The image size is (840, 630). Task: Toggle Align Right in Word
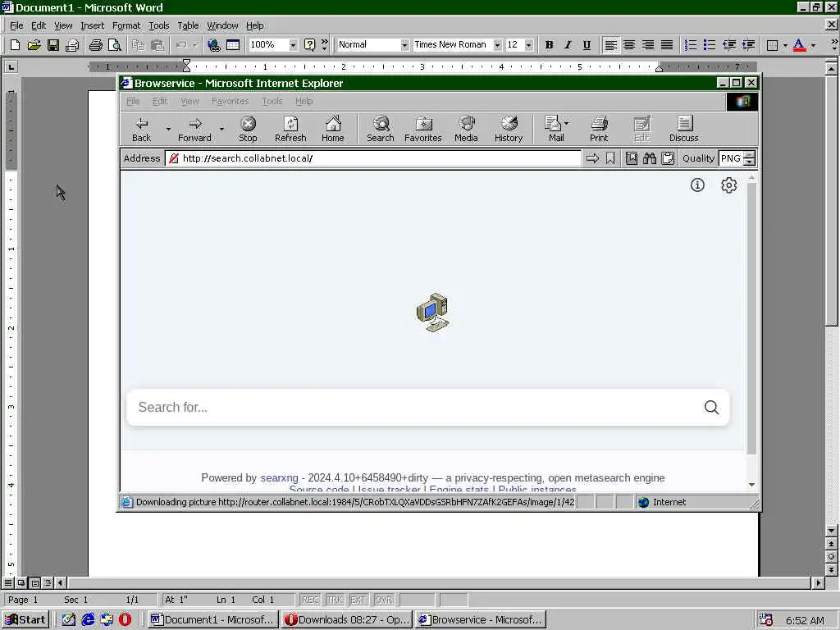coord(648,45)
